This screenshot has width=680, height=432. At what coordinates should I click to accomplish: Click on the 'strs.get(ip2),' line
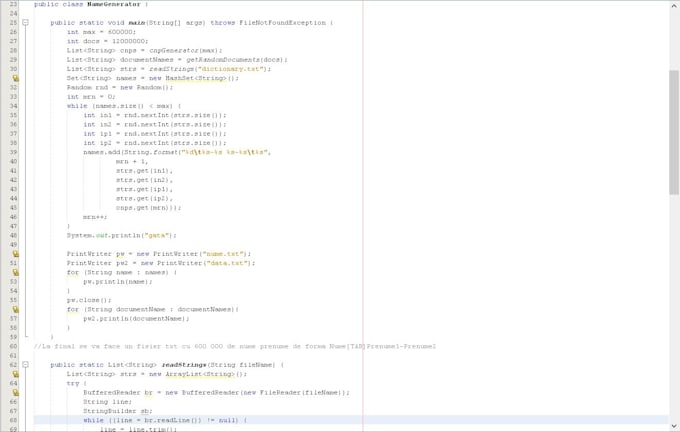(x=144, y=199)
